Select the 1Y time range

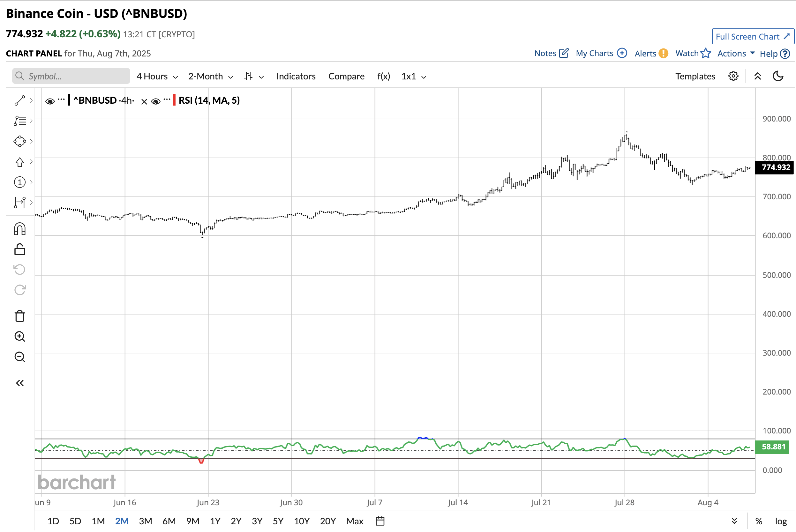(x=215, y=521)
